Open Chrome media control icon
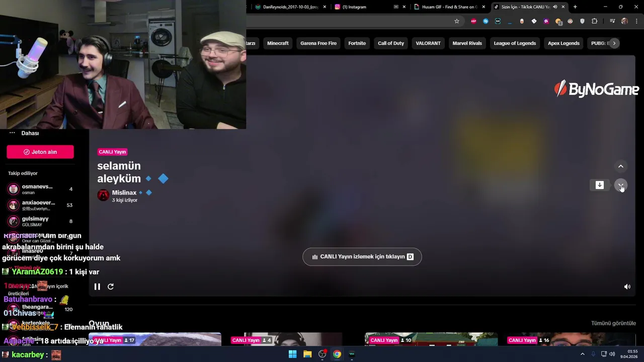The height and width of the screenshot is (362, 644). 612,21
